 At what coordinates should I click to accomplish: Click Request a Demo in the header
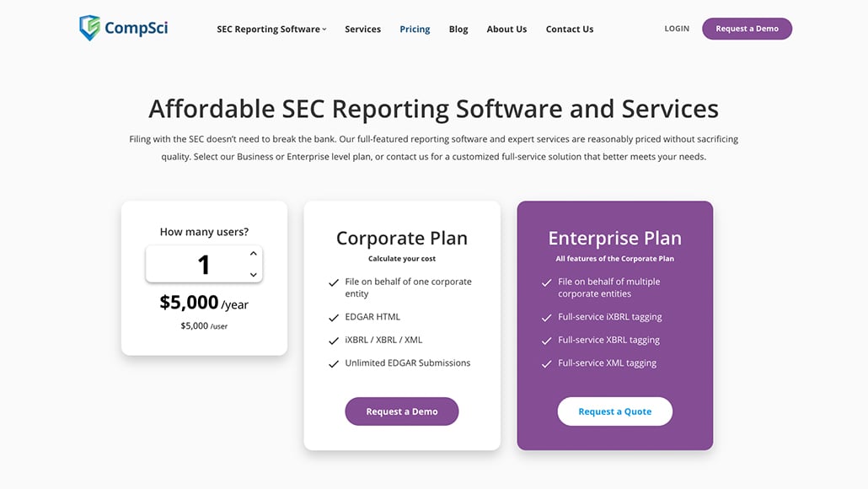[x=747, y=28]
